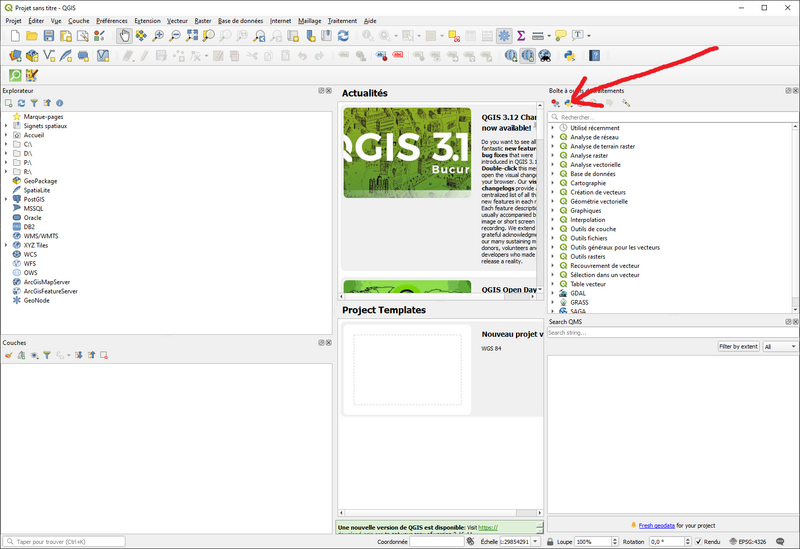Click the purple Sigma statistics icon
Image resolution: width=800 pixels, height=549 pixels.
point(521,36)
